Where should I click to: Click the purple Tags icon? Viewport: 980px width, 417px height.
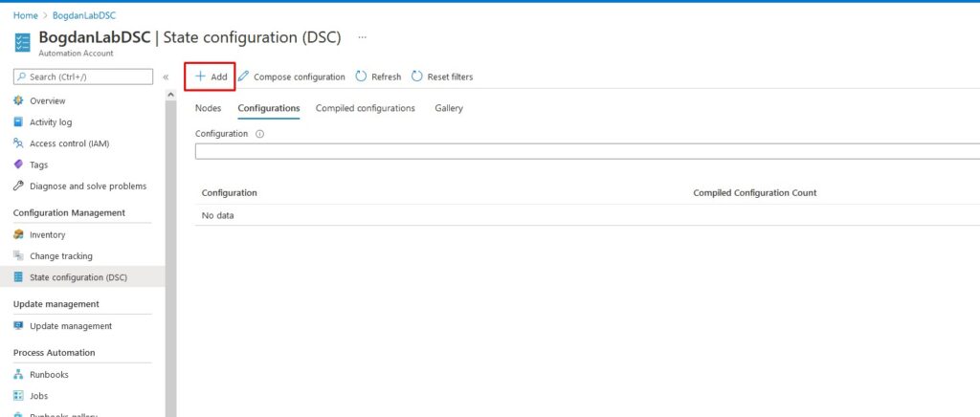18,165
